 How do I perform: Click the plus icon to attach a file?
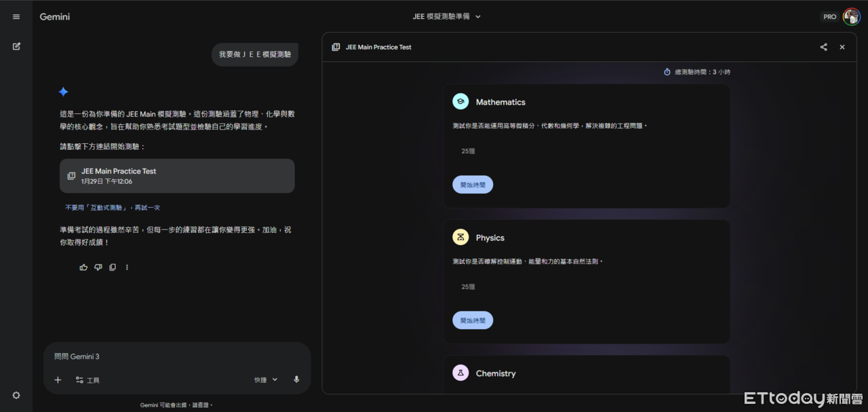58,379
